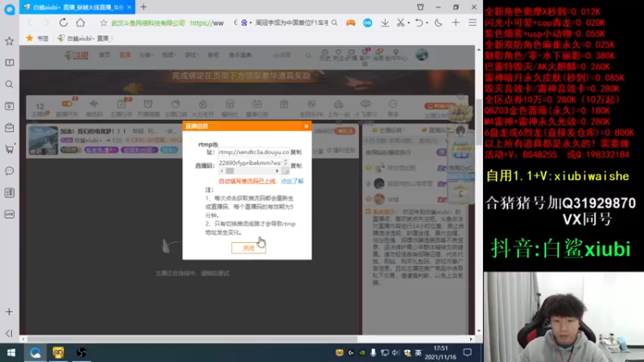This screenshot has height=362, width=644.
Task: Open the 开播提醒 alarm clock tool
Action: tap(148, 109)
